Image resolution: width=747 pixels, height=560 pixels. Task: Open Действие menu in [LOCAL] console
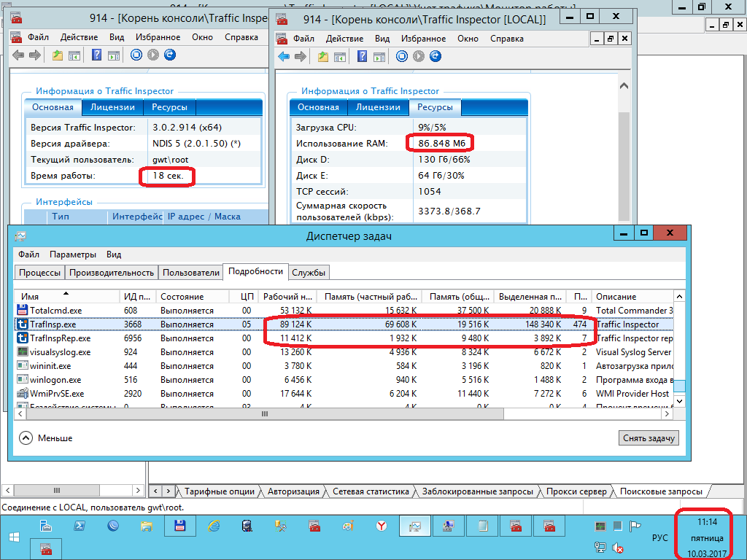click(344, 39)
